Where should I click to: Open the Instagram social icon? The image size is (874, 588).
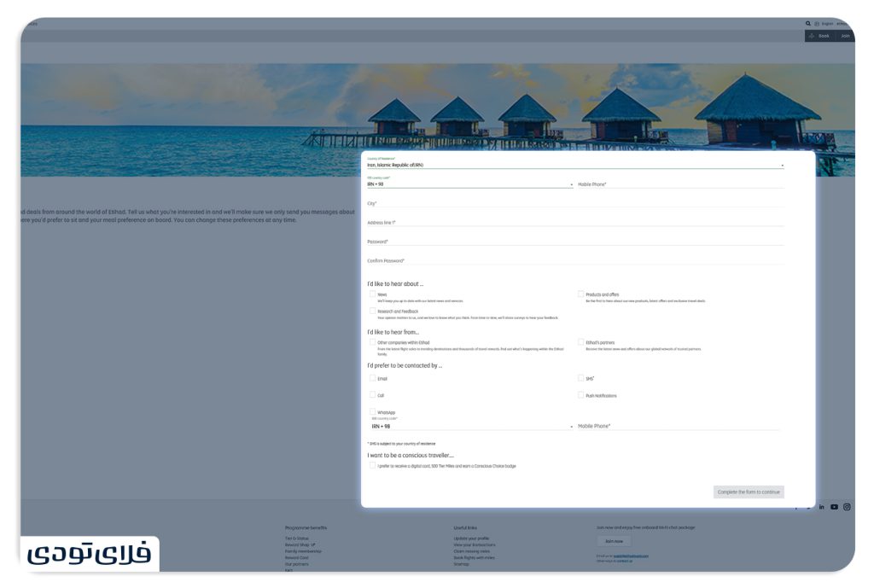(847, 507)
